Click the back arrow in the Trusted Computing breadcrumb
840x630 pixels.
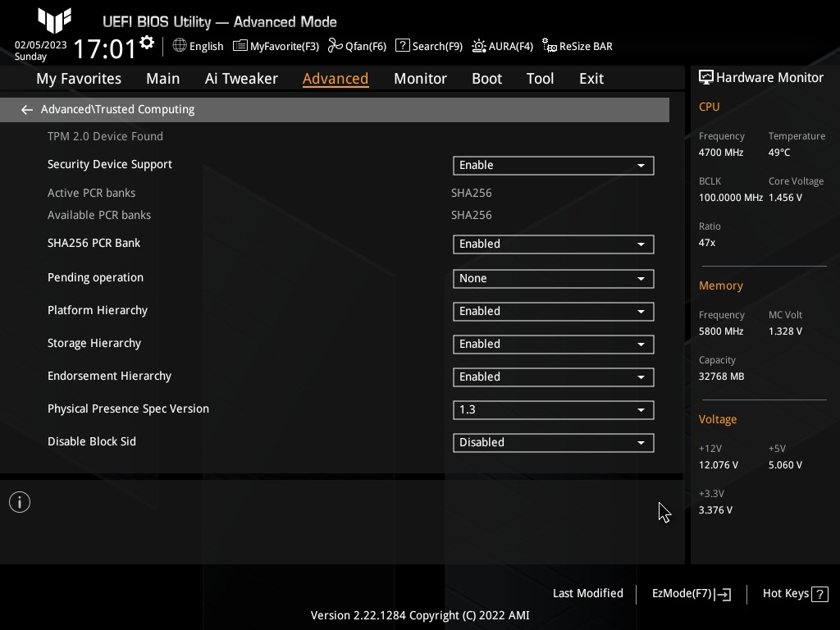[x=27, y=109]
